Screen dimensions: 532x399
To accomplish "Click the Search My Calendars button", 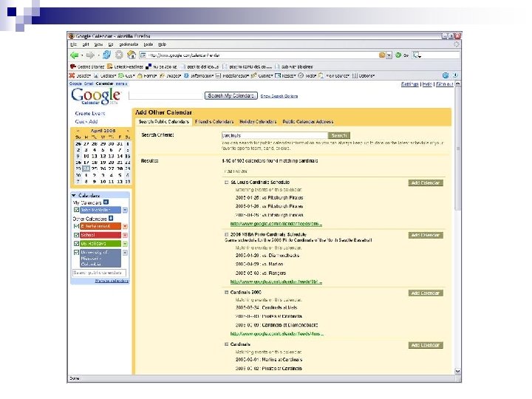I will click(231, 95).
